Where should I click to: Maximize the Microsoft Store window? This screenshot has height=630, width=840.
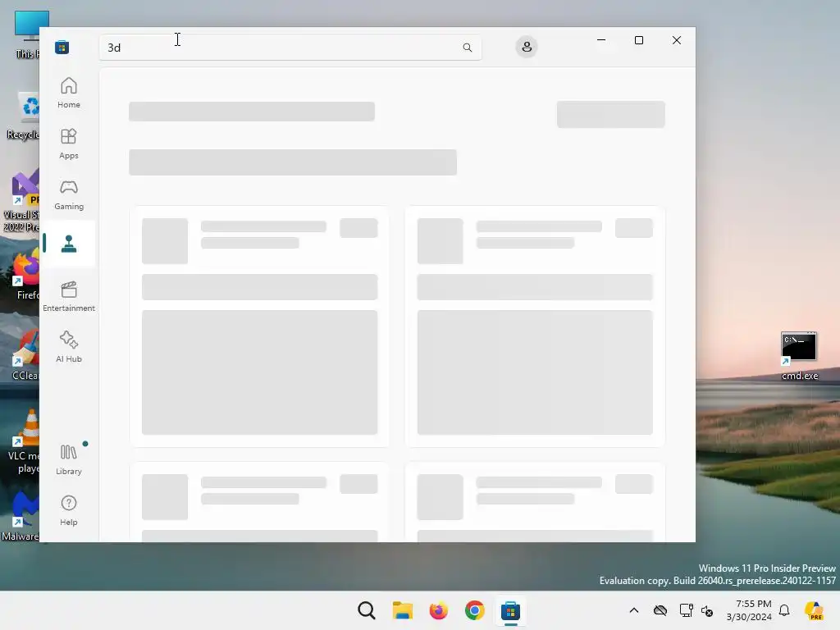638,40
